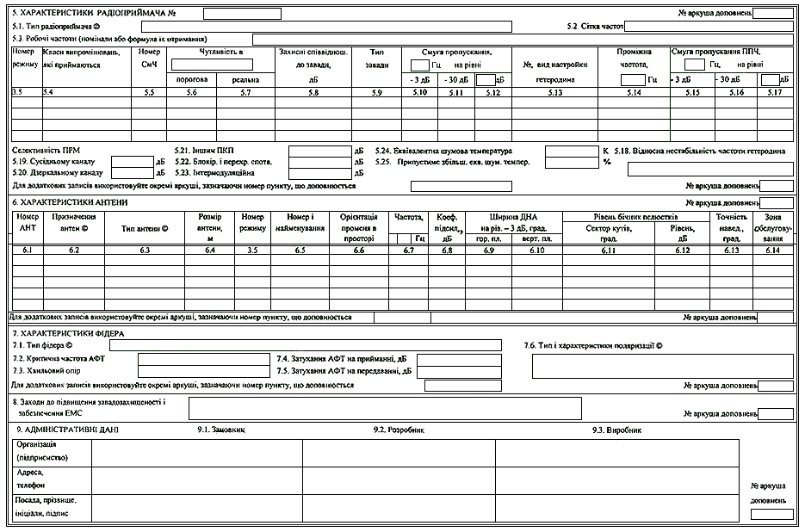Viewport: 805px width, 532px height.
Task: Click the first empty cell under antenna column 6.3
Action: [x=144, y=260]
